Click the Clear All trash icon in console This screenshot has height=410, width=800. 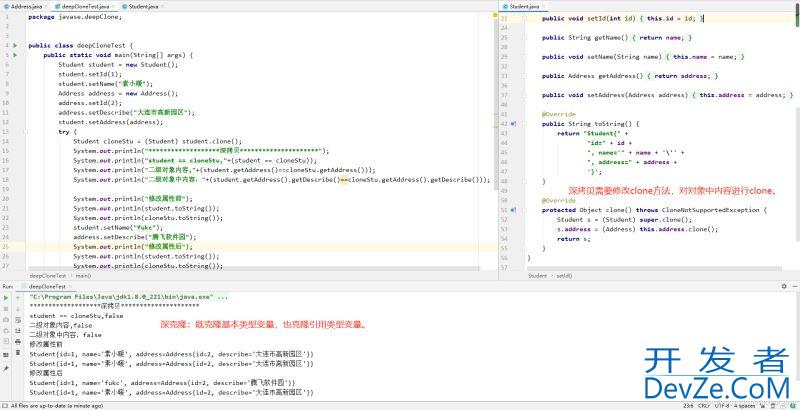[x=18, y=352]
